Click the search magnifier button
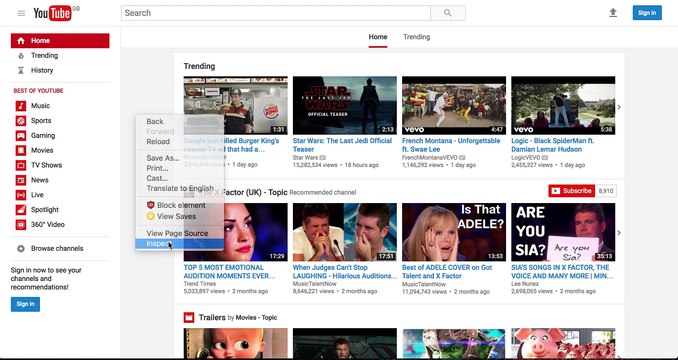The width and height of the screenshot is (678, 360). (448, 13)
